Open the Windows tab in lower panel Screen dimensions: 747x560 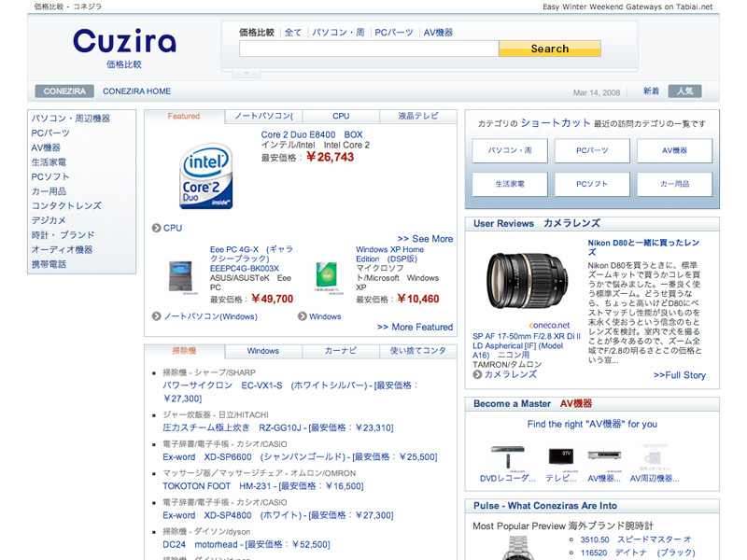[263, 351]
